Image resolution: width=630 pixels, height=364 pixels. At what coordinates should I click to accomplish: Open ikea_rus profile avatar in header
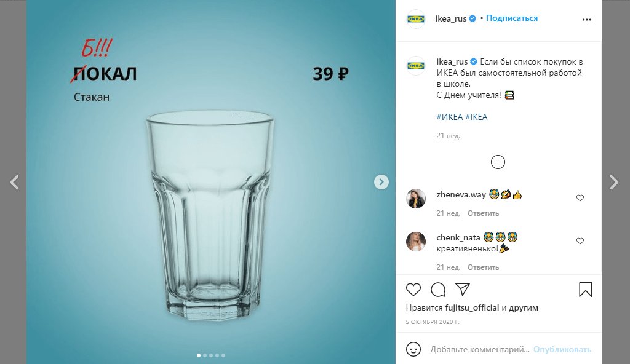[416, 19]
